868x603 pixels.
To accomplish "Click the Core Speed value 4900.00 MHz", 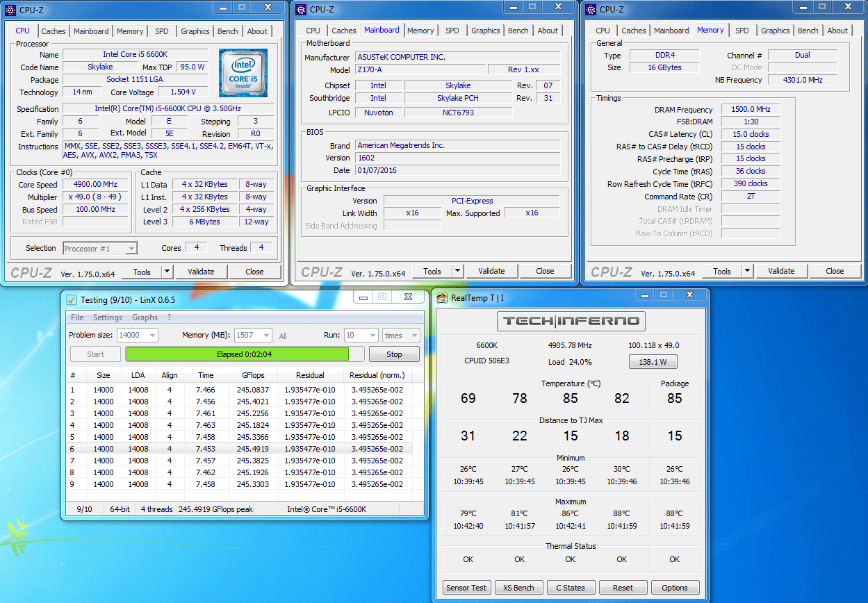I will pos(95,185).
